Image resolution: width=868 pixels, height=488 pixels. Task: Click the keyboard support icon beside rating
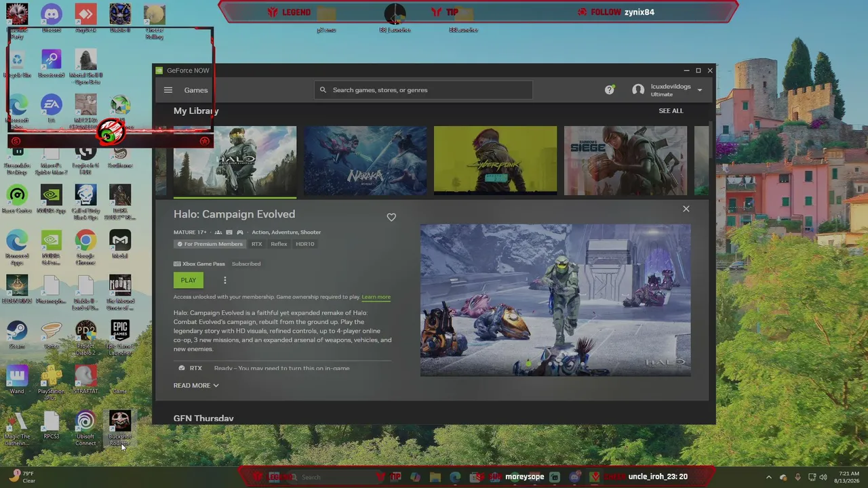229,232
